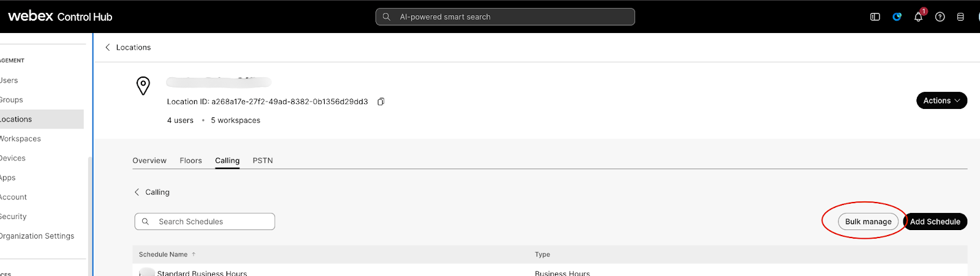Open Workspaces in the left sidebar

[21, 139]
